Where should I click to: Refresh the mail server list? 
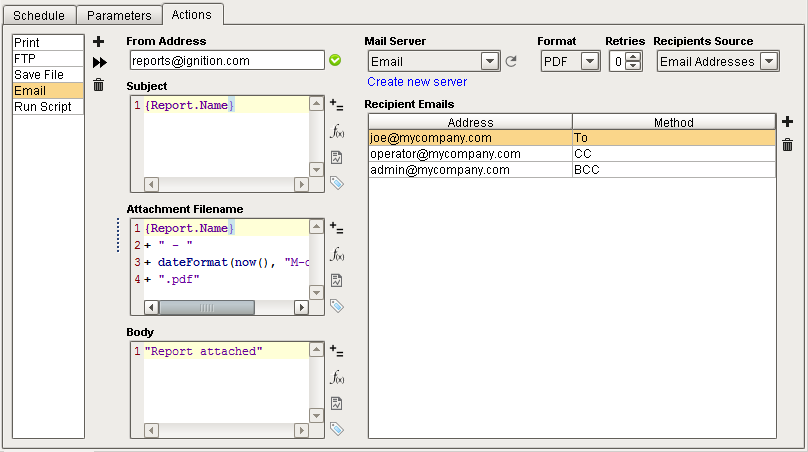511,62
